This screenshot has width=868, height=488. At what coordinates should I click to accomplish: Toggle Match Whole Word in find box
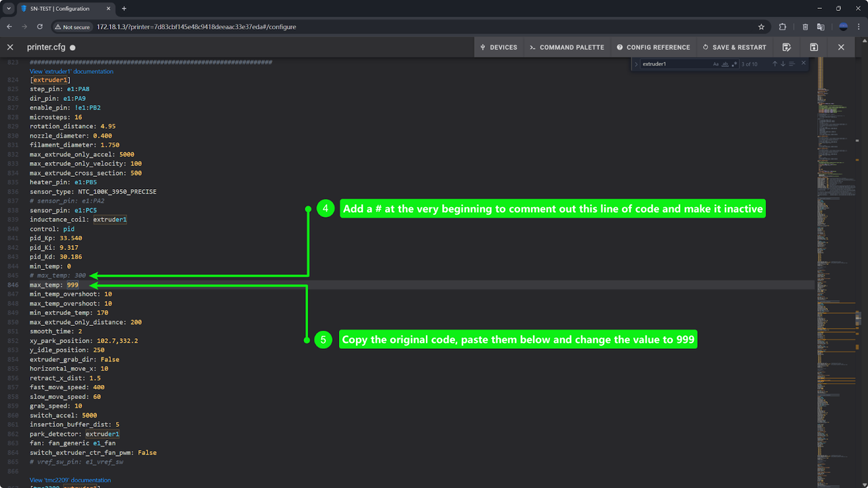pos(725,64)
